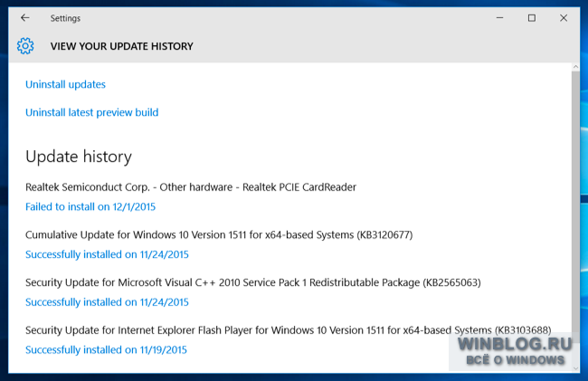Open the Uninstall updates link
The width and height of the screenshot is (588, 381).
[x=66, y=84]
